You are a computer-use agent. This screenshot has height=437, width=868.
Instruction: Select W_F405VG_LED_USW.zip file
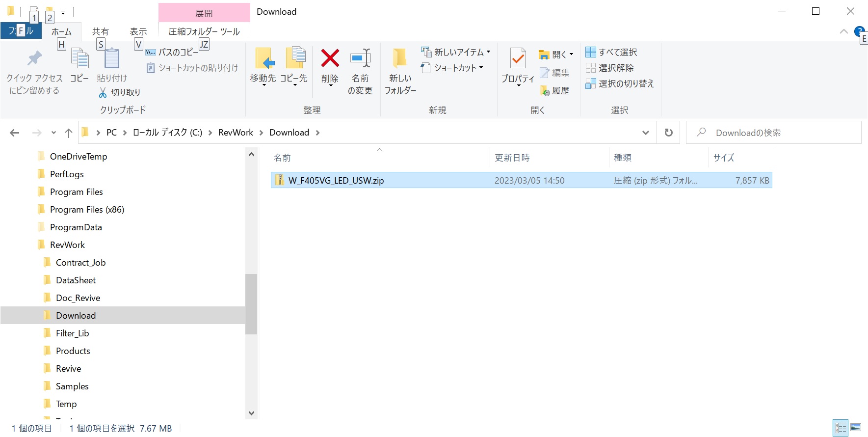521,180
